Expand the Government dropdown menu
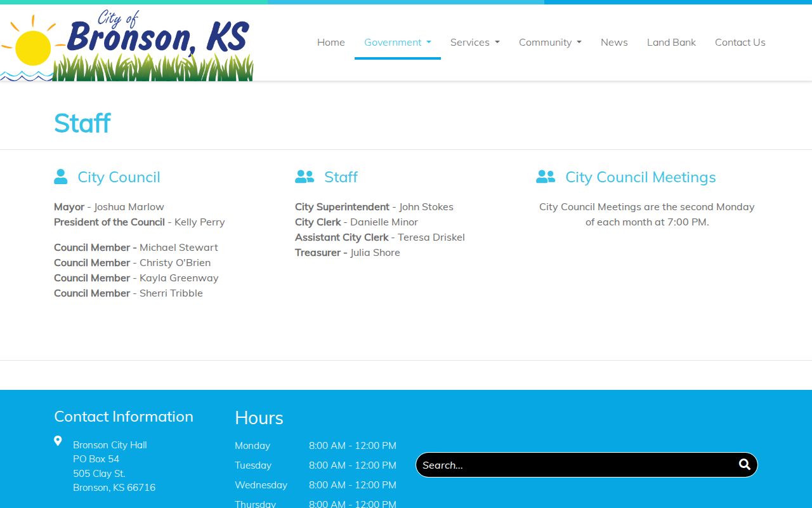The width and height of the screenshot is (812, 508). 398,42
